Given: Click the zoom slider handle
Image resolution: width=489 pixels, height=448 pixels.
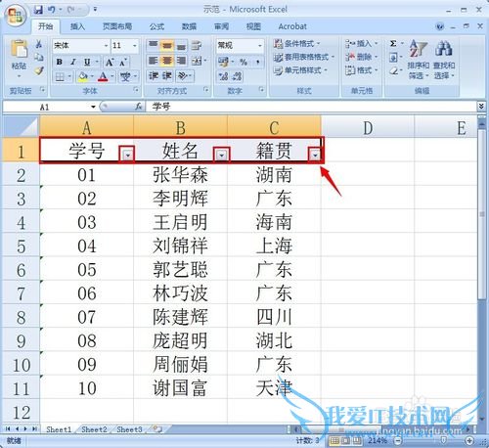Looking at the screenshot, I should (445, 441).
